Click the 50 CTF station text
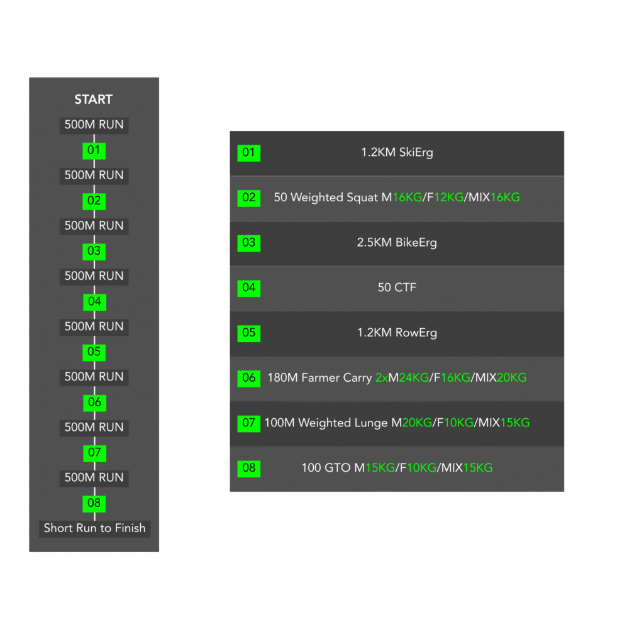This screenshot has width=644, height=644. pyautogui.click(x=397, y=288)
